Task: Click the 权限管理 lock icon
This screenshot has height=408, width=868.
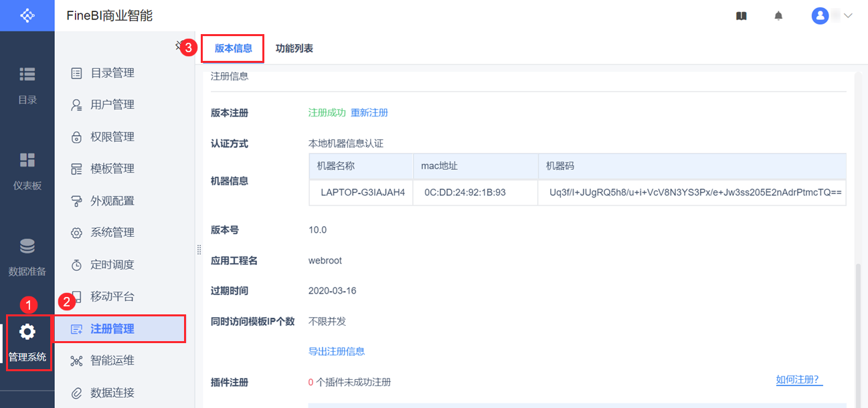Action: [x=77, y=137]
